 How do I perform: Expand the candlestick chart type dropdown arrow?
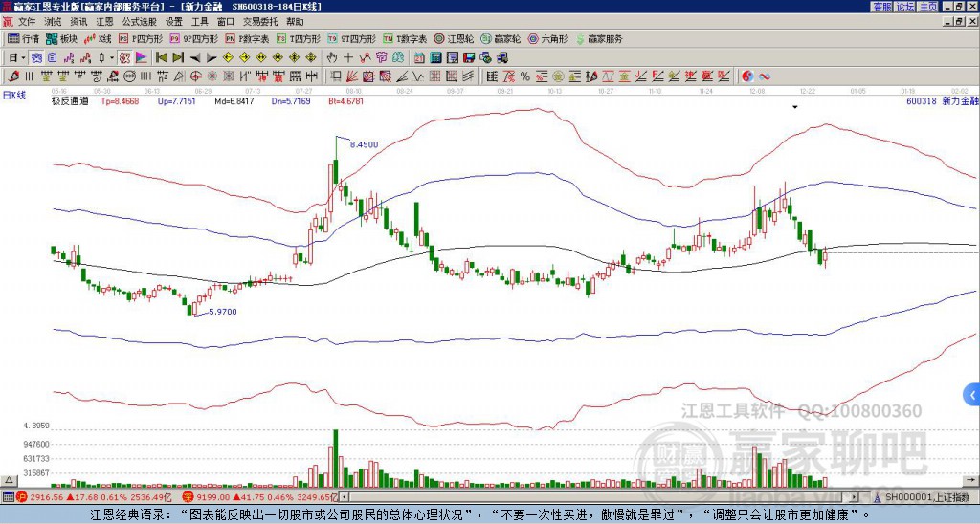click(112, 58)
